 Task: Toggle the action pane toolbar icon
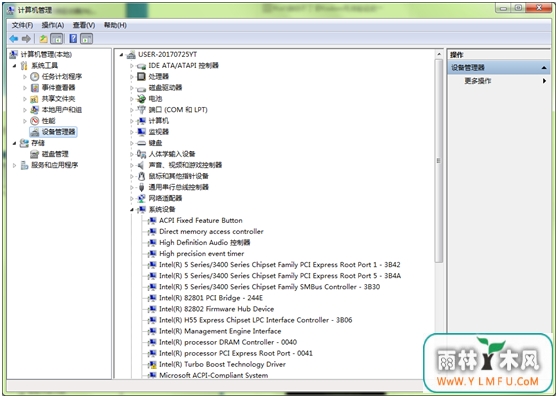click(86, 38)
